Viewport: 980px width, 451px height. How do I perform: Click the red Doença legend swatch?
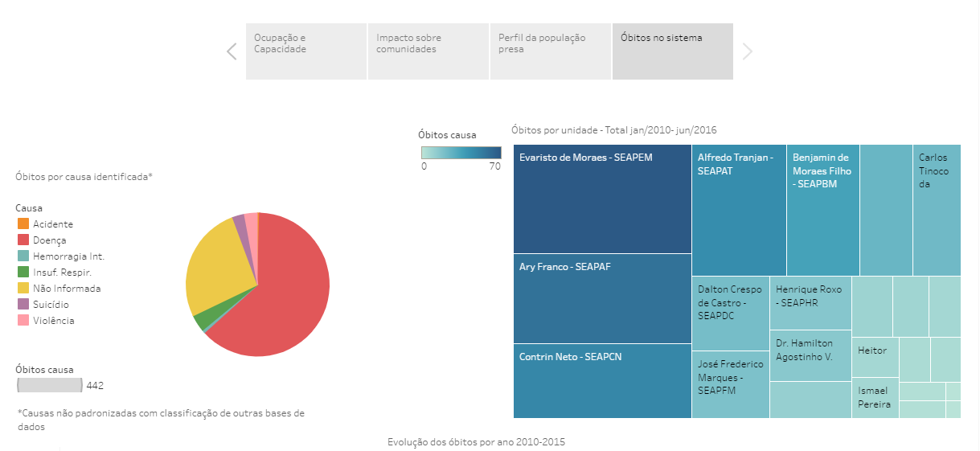tap(23, 240)
